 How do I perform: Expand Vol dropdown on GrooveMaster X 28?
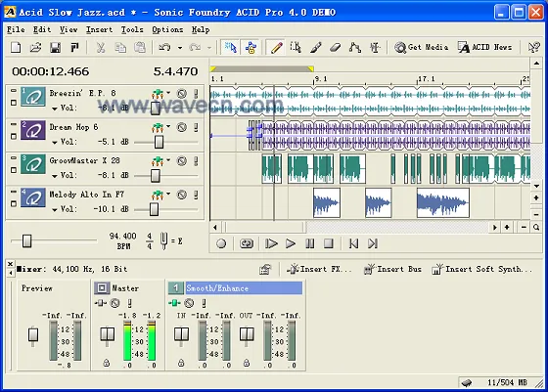[x=55, y=176]
